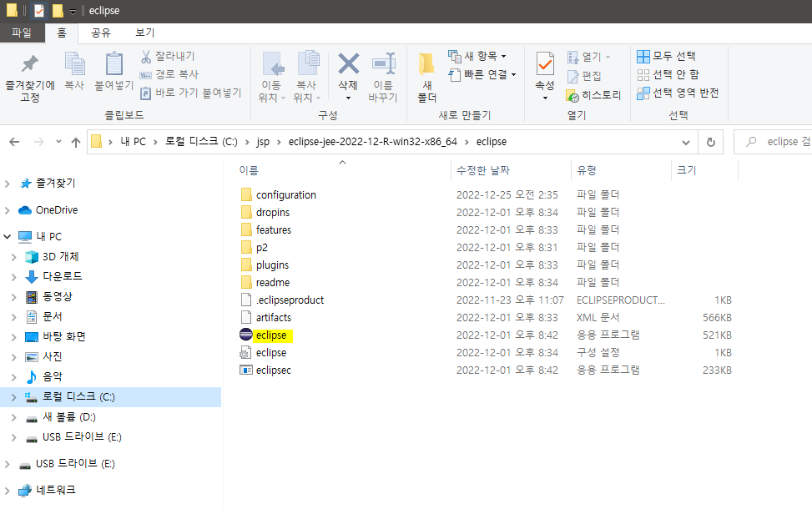Switch to the 홈 ribbon tab

pyautogui.click(x=62, y=33)
